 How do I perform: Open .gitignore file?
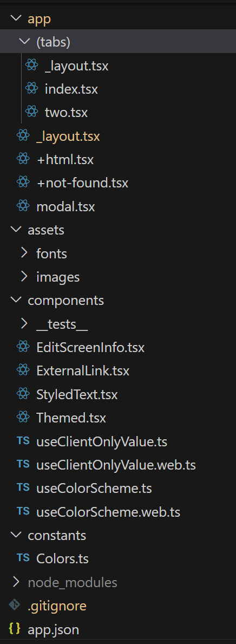[57, 606]
